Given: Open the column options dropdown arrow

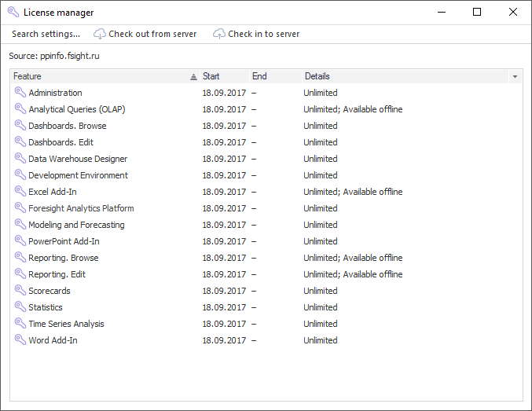Looking at the screenshot, I should (515, 77).
